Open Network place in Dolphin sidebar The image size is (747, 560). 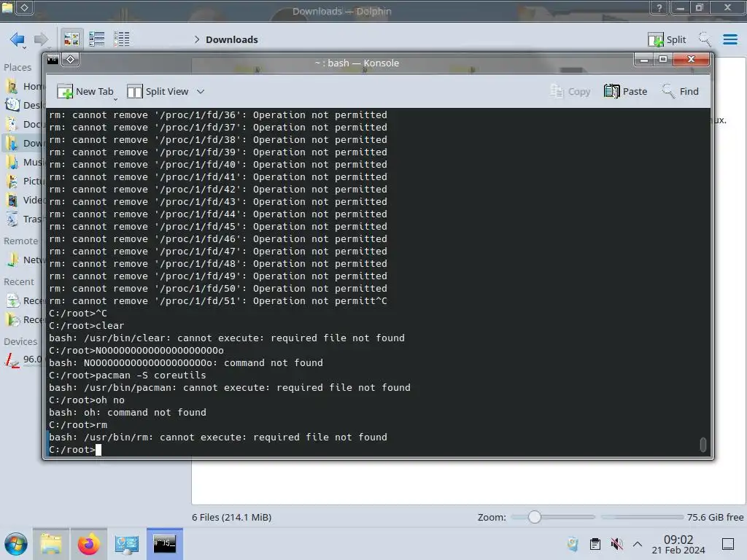[24, 260]
